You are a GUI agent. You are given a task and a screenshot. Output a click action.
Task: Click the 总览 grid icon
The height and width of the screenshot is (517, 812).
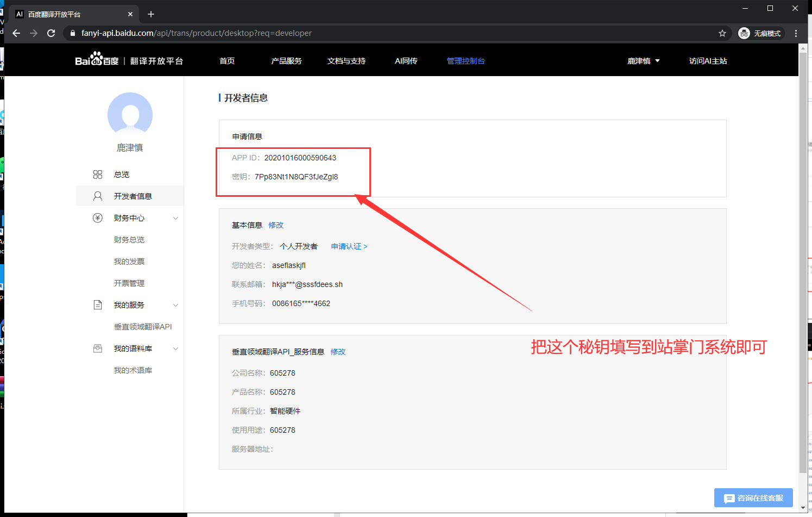click(98, 175)
